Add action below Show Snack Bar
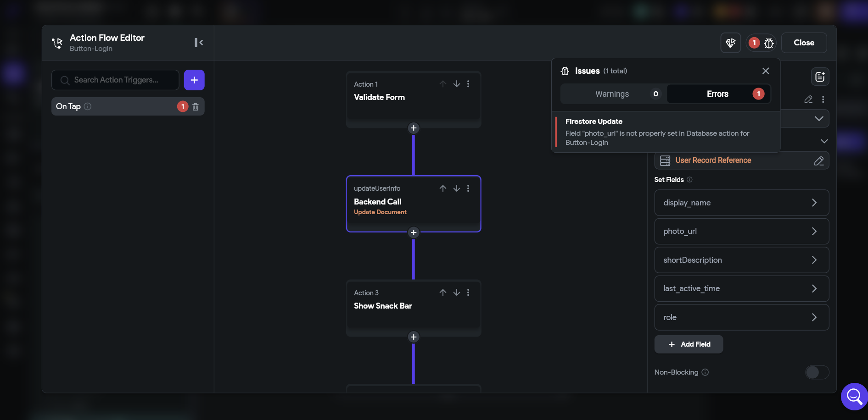 pos(414,337)
